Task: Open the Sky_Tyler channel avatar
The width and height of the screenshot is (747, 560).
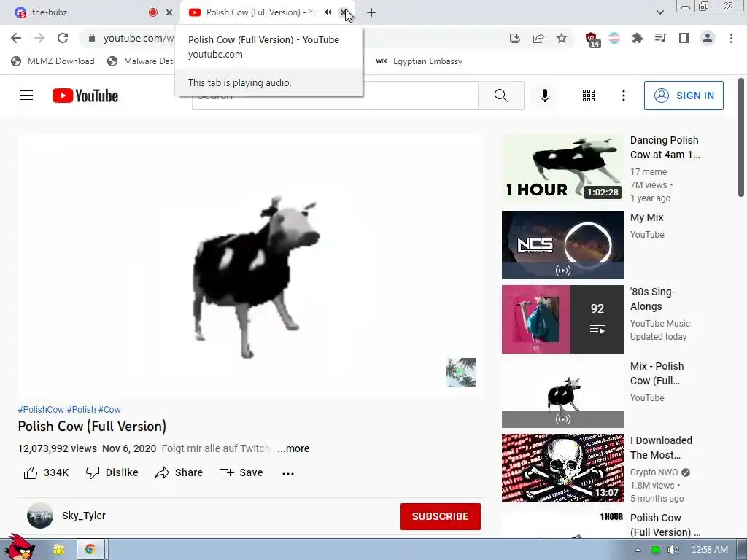Action: 40,516
